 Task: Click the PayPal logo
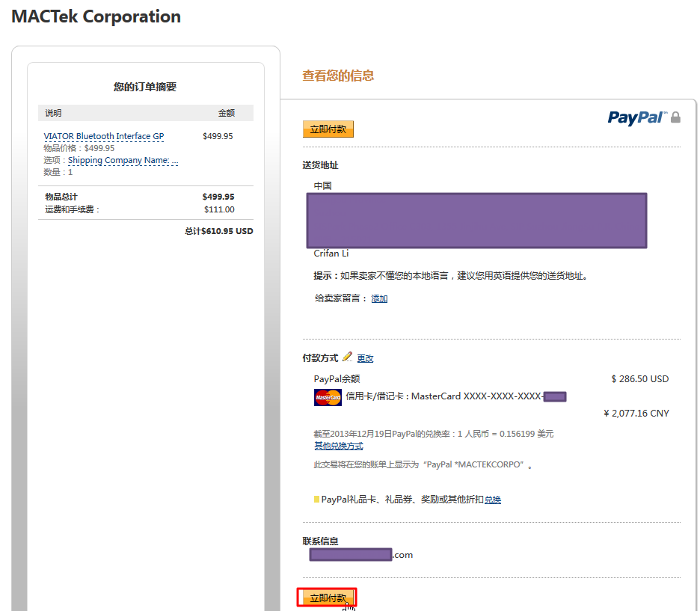pyautogui.click(x=637, y=118)
